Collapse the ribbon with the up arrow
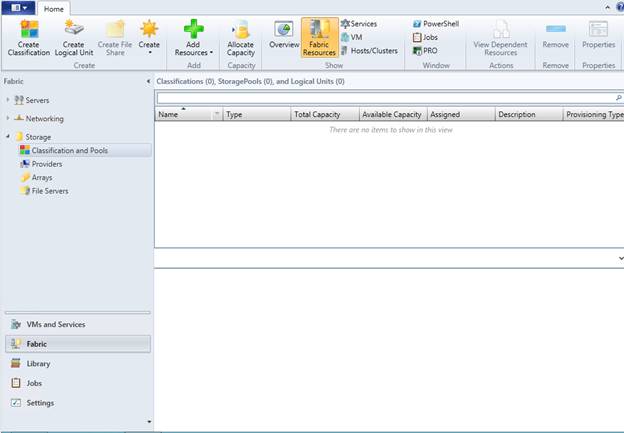 click(x=608, y=7)
